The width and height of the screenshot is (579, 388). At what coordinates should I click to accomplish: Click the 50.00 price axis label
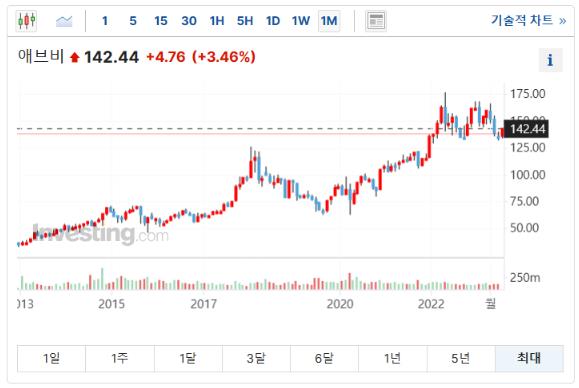[524, 228]
